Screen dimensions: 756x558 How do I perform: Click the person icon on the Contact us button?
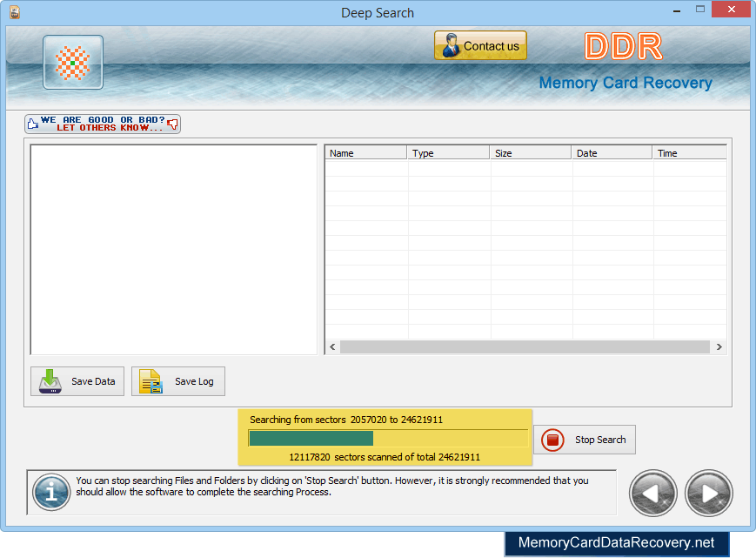pos(451,45)
